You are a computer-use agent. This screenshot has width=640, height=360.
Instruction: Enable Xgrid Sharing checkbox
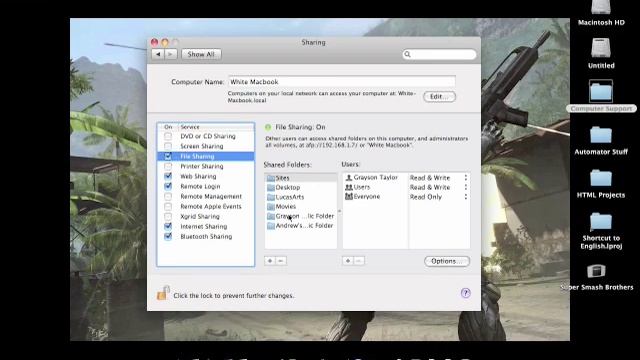(x=168, y=216)
